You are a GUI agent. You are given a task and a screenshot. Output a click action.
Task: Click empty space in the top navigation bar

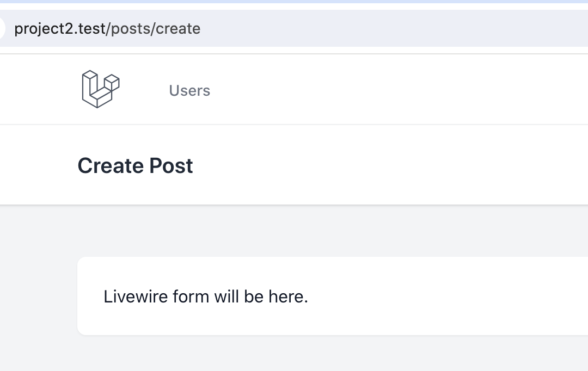[x=397, y=90]
